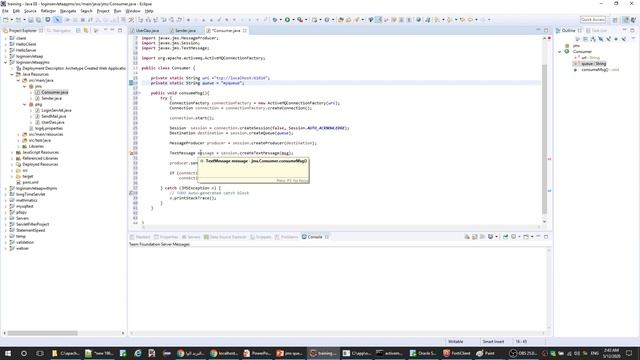This screenshot has height=360, width=640.
Task: Collapse the loginservletappjms project node
Action: point(6,62)
